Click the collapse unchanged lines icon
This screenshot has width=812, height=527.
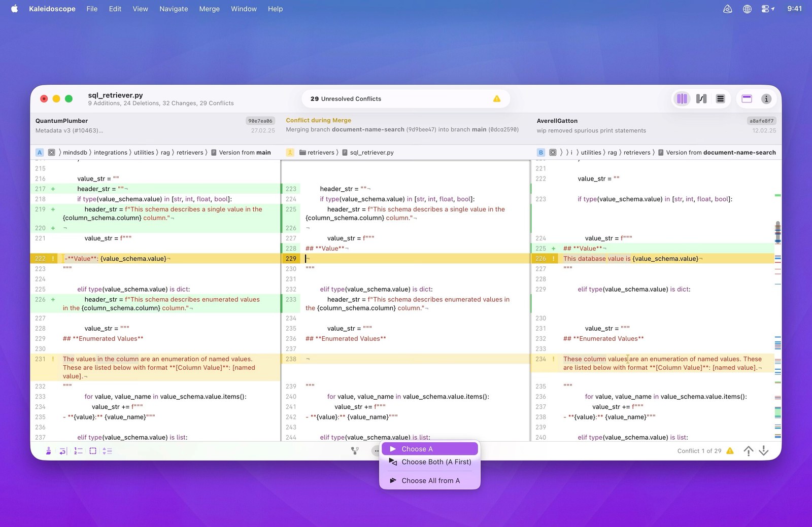click(107, 450)
